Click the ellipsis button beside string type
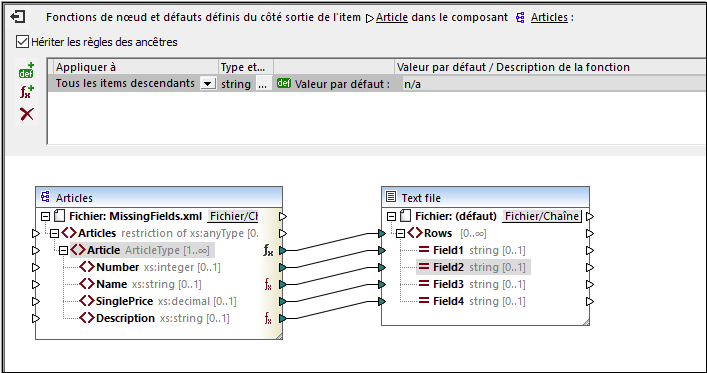707x373 pixels. [262, 84]
